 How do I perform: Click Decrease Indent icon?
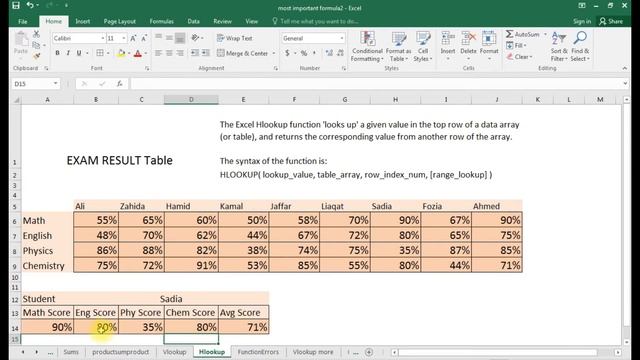[x=195, y=53]
